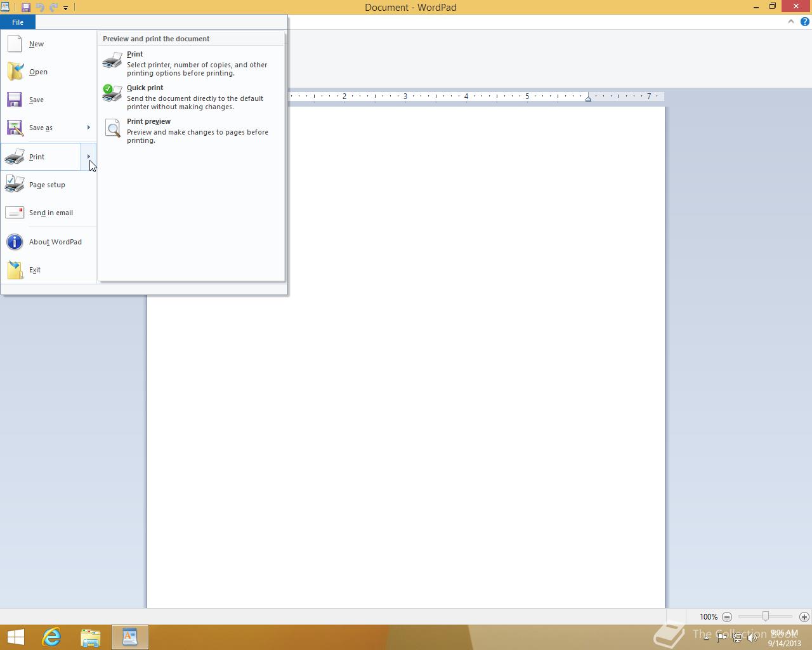The image size is (812, 650).
Task: Click the 100% zoom level text
Action: 709,616
